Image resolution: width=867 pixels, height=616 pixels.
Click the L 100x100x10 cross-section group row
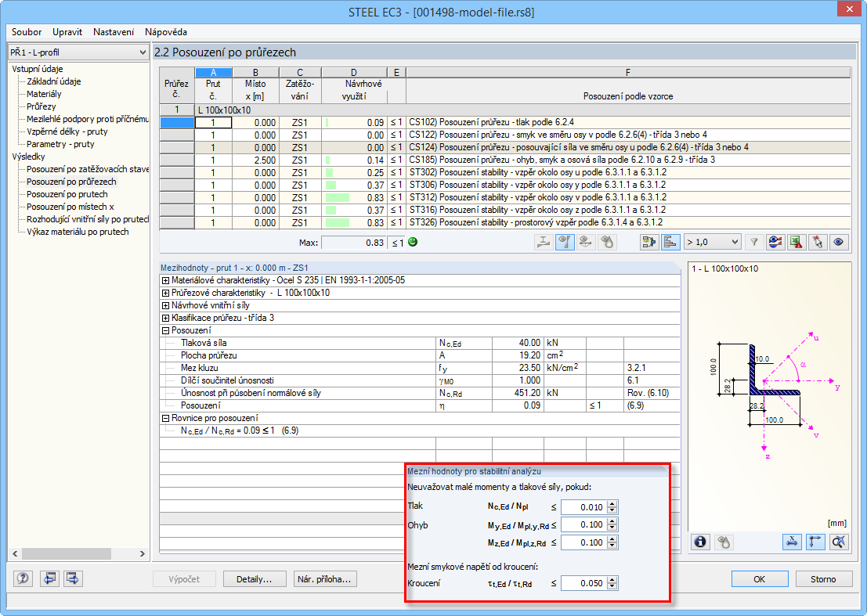(505, 110)
